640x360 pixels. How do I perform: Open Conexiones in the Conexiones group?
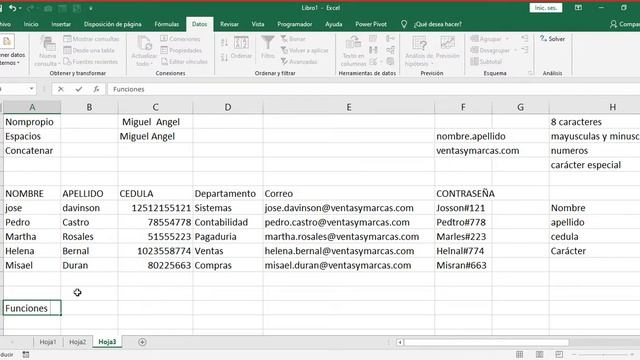pyautogui.click(x=180, y=39)
